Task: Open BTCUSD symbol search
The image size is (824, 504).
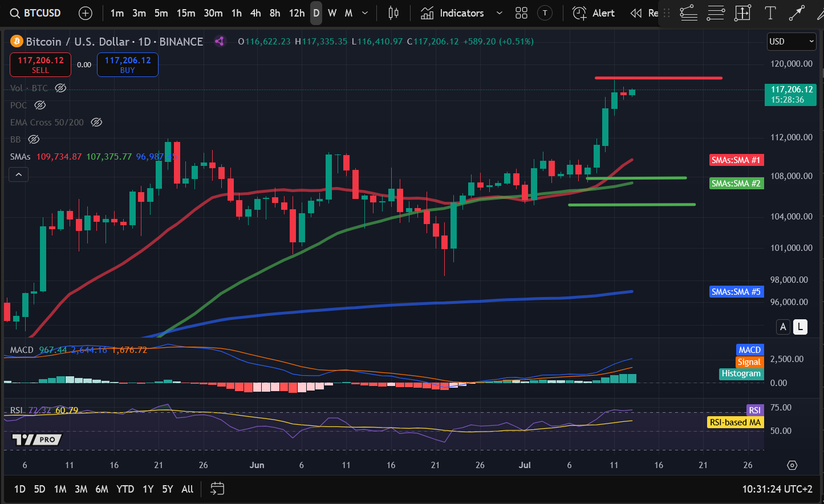Action: (35, 13)
